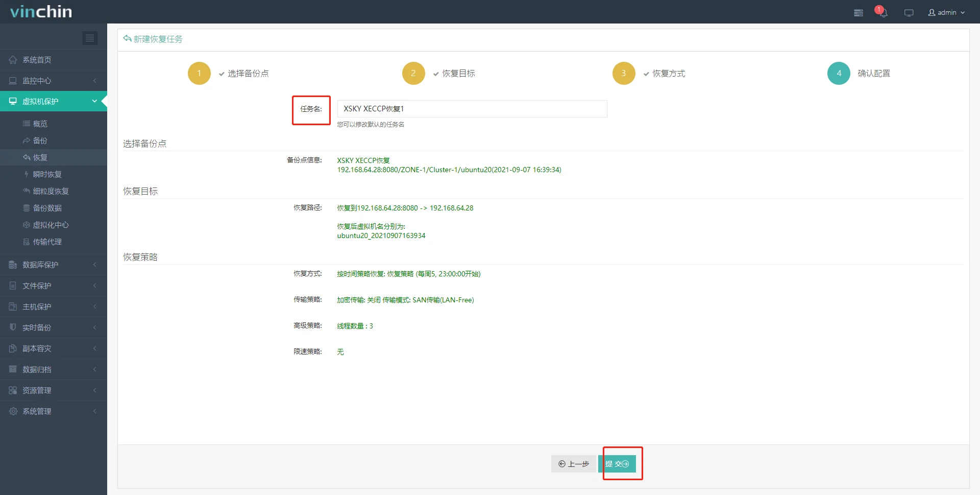Click the 虚拟机保护 screen icon
The image size is (980, 495).
tap(13, 101)
